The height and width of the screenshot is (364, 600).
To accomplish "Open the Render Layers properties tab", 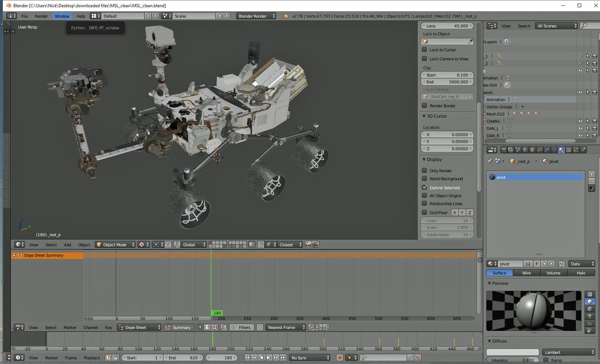I will point(511,150).
